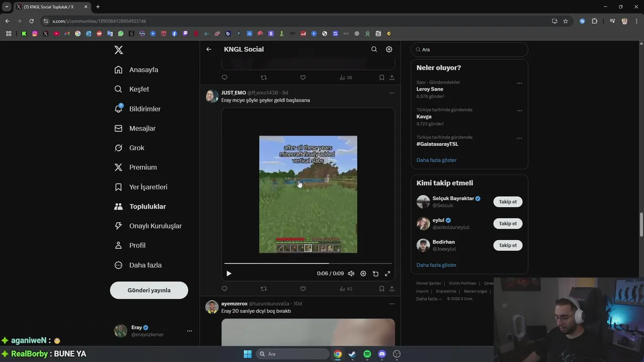Screen dimensions: 644x362
Task: Expand Daha fazla sidebar menu
Action: point(138,265)
